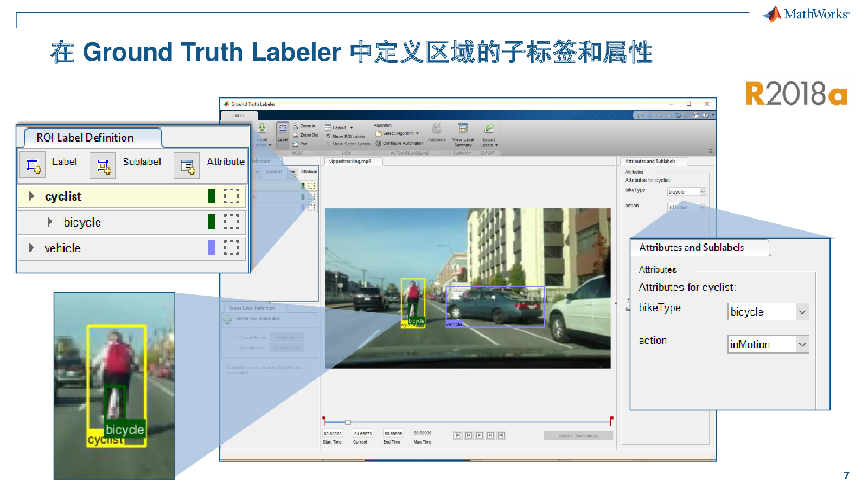The width and height of the screenshot is (868, 488).
Task: Click the Automate button label
Action: [437, 140]
